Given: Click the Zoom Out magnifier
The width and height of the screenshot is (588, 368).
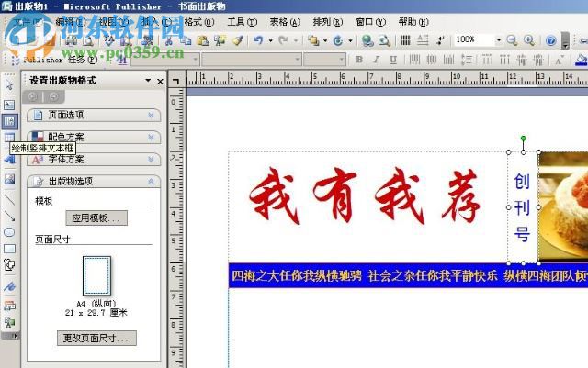Looking at the screenshot, I should coord(512,40).
